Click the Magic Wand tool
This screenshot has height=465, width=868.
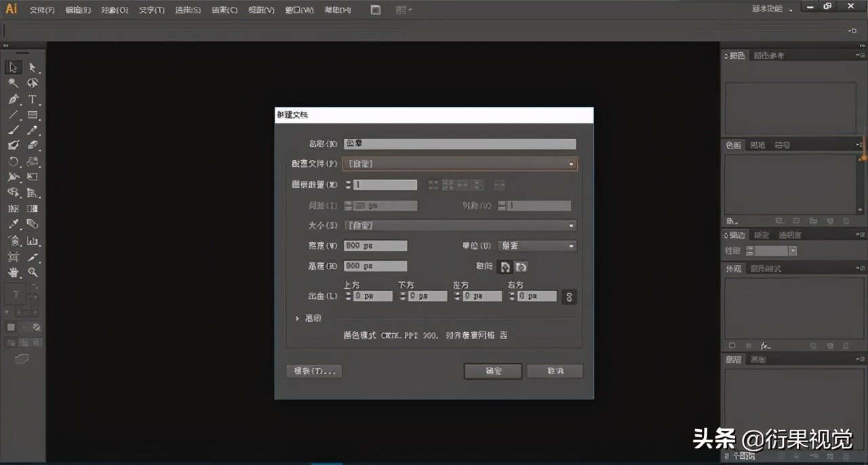(x=13, y=83)
